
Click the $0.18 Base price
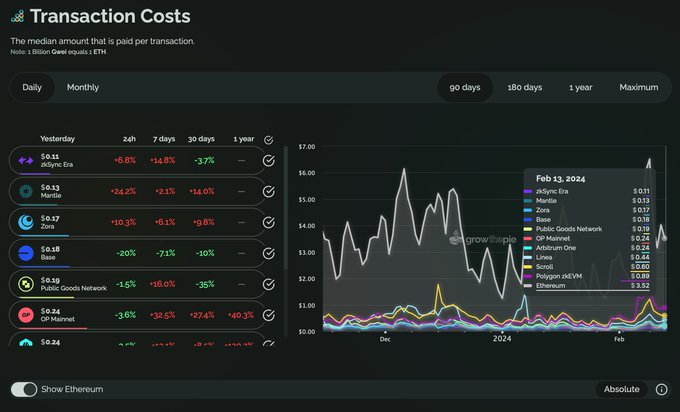[x=50, y=249]
